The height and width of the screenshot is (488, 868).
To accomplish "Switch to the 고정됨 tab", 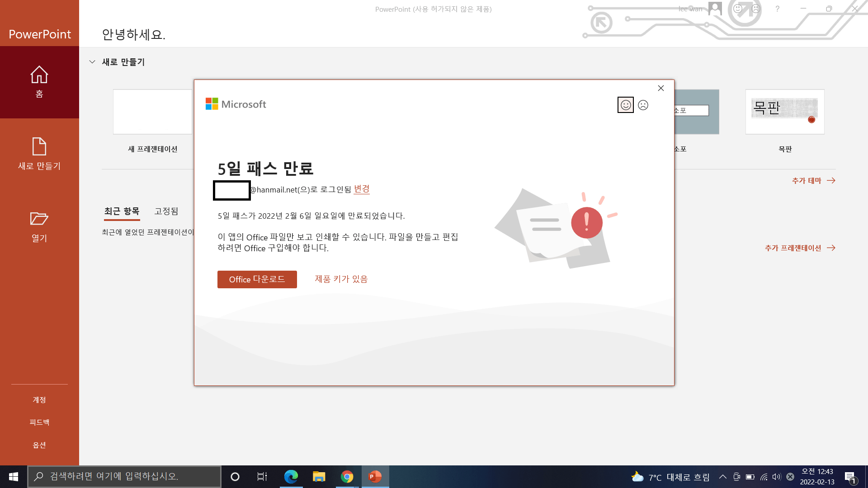I will (x=166, y=211).
